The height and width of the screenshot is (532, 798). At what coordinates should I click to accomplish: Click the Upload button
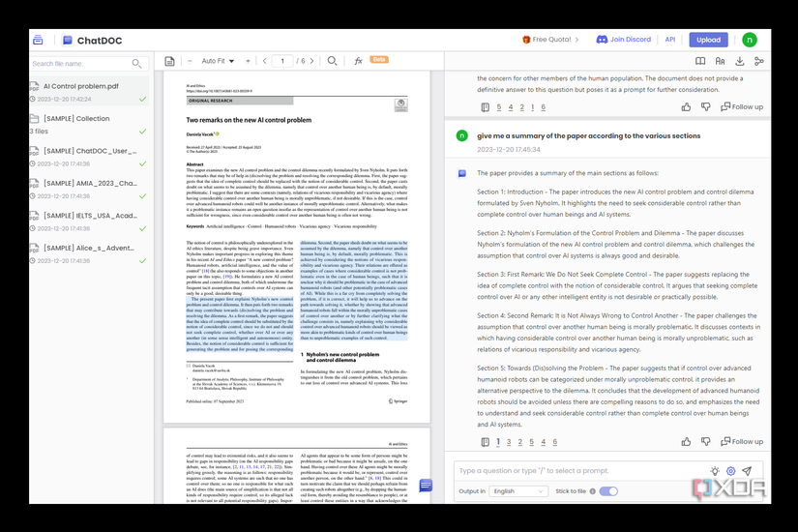point(708,40)
